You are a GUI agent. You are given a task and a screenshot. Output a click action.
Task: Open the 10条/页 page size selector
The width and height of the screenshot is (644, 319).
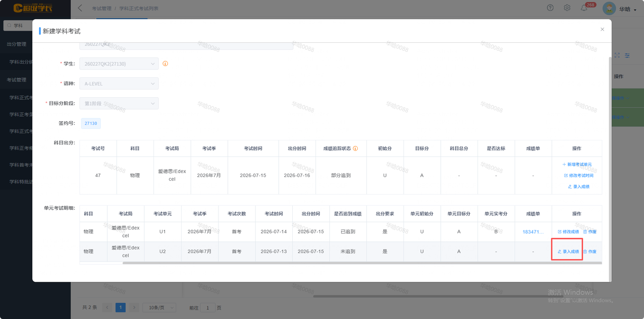pos(159,307)
